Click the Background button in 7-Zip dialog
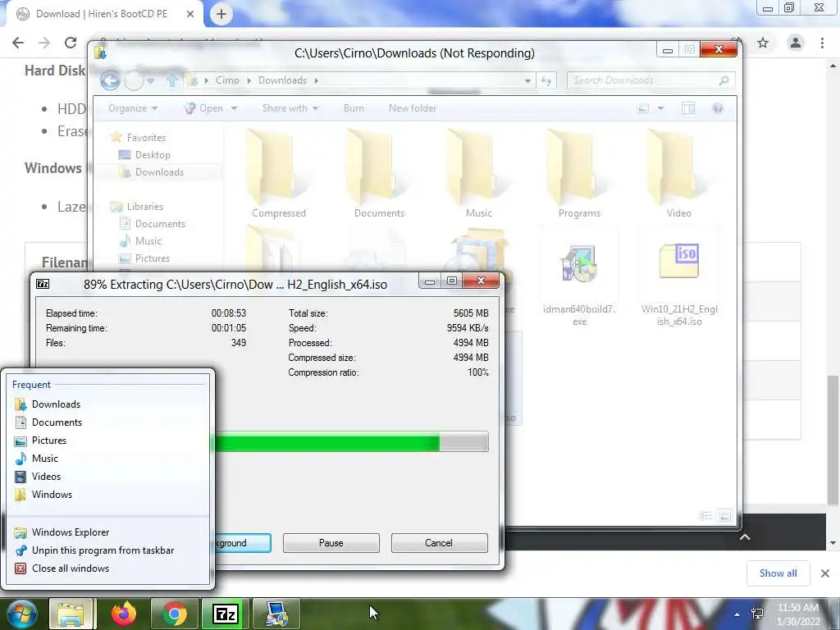 point(243,543)
